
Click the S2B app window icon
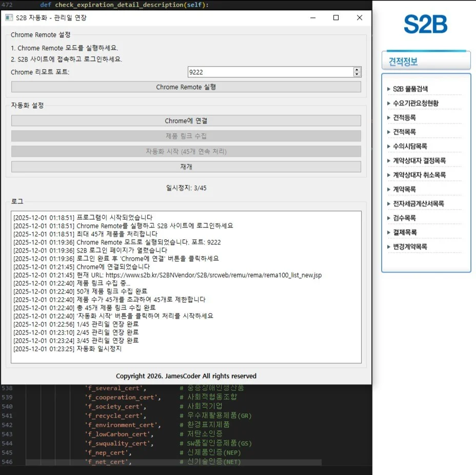9,17
